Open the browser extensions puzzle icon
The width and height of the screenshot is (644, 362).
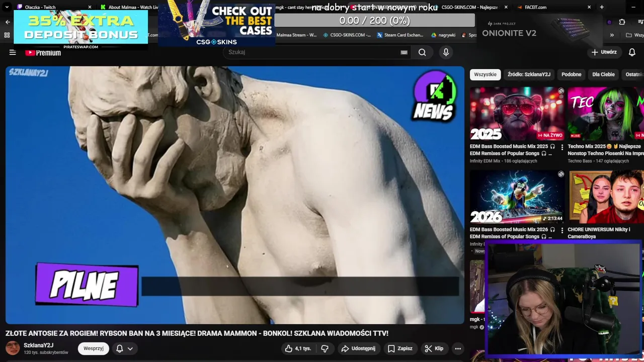[x=622, y=22]
